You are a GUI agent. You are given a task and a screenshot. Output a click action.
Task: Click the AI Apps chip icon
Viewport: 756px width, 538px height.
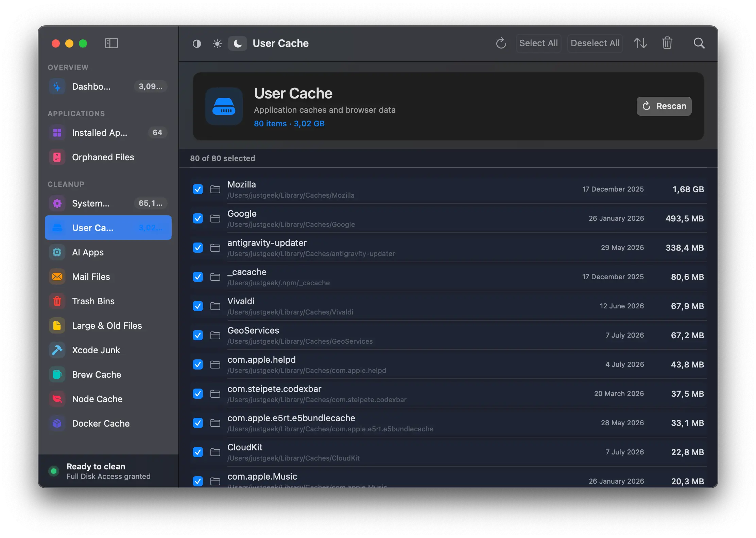point(57,252)
